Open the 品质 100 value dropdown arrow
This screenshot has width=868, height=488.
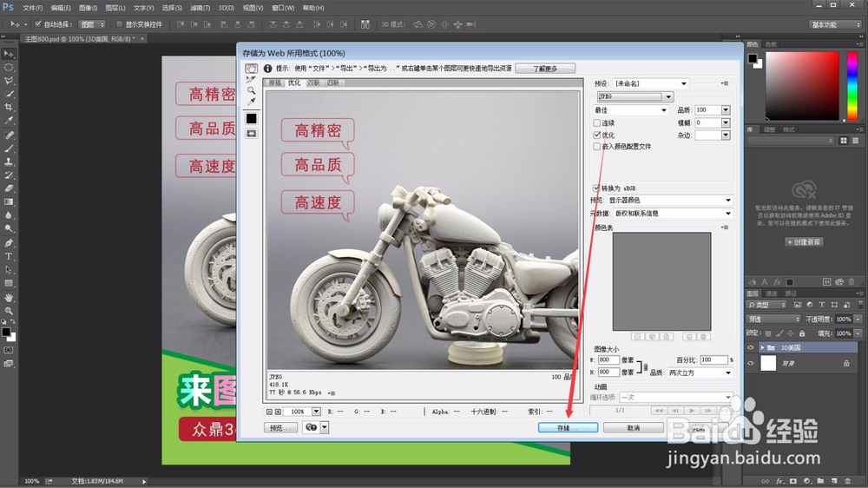726,110
